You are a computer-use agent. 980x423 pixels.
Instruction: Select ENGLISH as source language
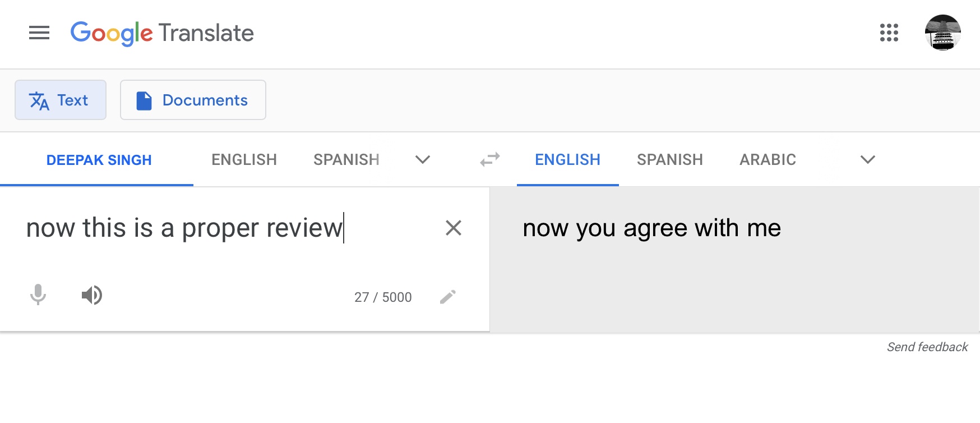[x=244, y=160]
